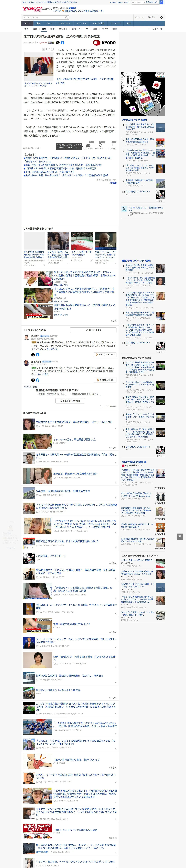
Task: Select the エキスパート tab
Action: tap(64, 24)
